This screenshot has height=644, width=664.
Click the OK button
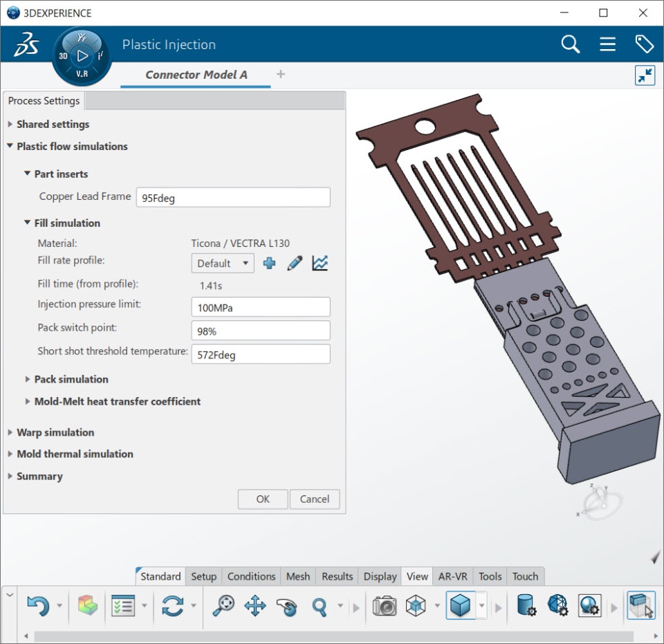pyautogui.click(x=263, y=499)
